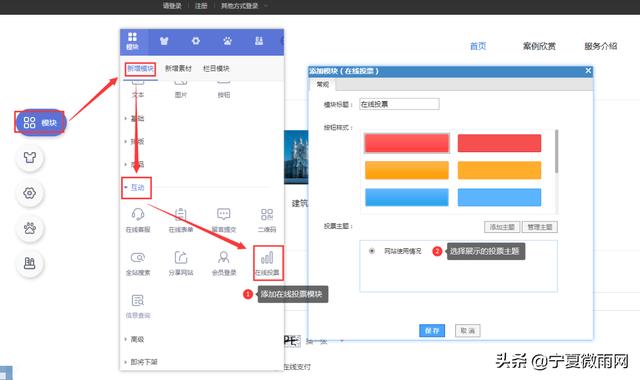Image resolution: width=640 pixels, height=380 pixels.
Task: Close the 添加模块 dialog
Action: (x=588, y=71)
